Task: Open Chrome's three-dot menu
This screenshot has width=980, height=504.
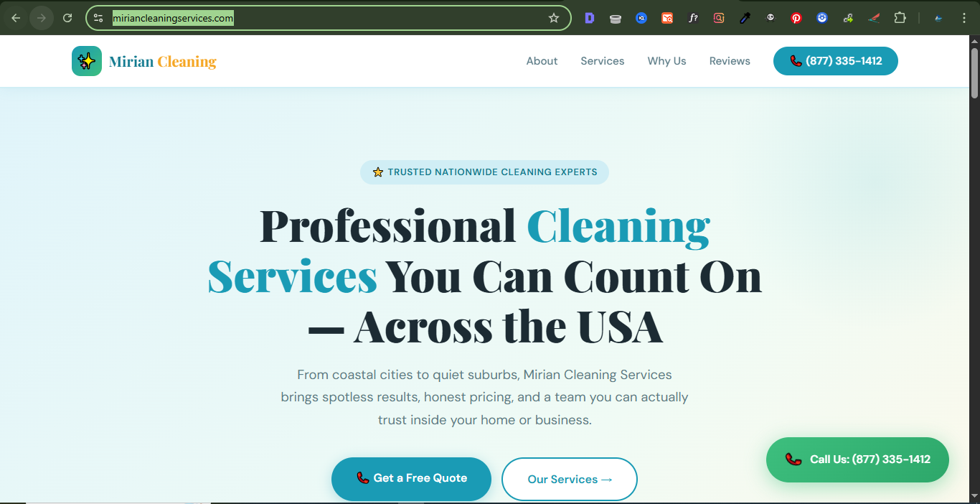Action: click(x=964, y=18)
